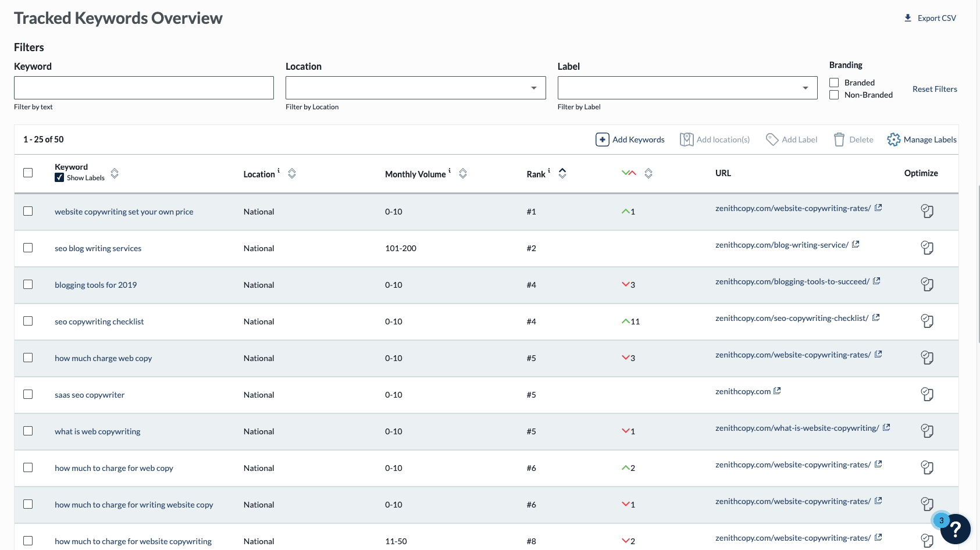
Task: Select the row checkbox for blogging tools for 2019
Action: coord(28,284)
